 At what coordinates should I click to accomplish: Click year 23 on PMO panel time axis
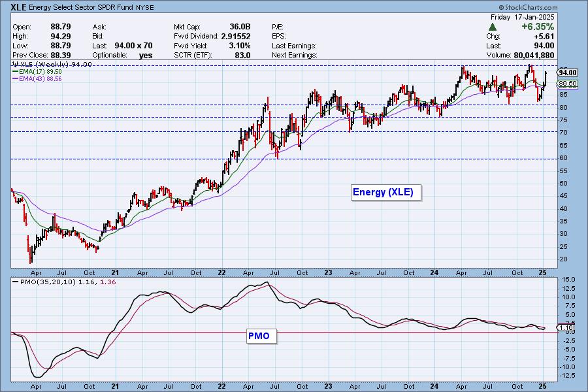[x=328, y=386]
